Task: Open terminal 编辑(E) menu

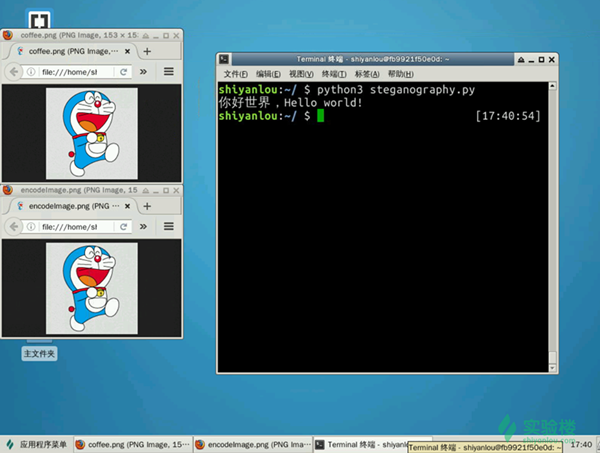Action: 268,74
